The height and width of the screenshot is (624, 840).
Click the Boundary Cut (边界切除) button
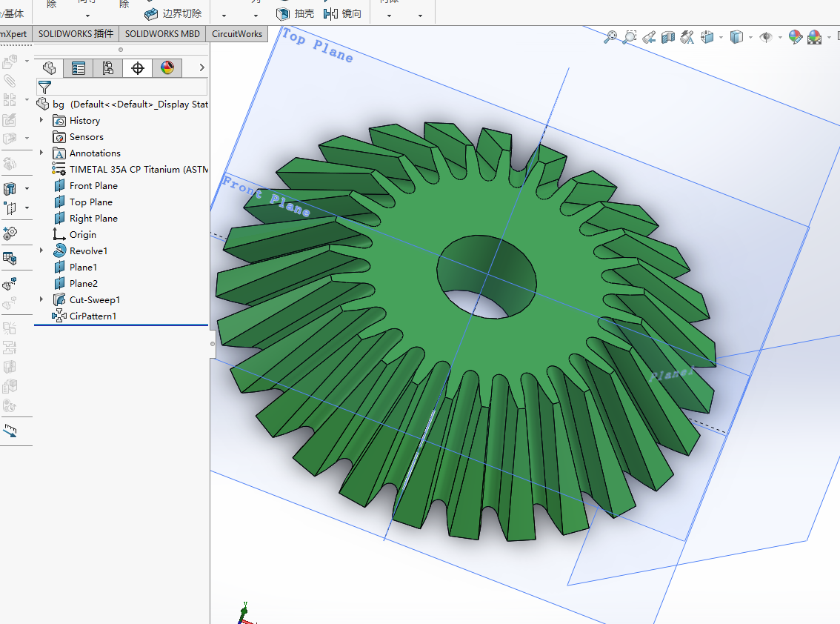point(173,13)
